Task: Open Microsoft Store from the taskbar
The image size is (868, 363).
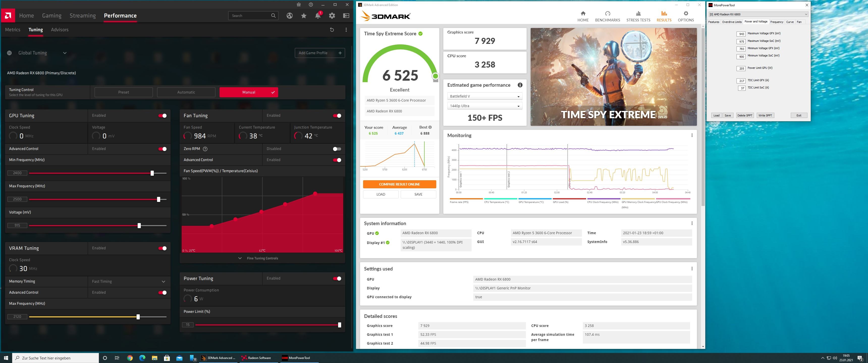Action: click(x=167, y=358)
